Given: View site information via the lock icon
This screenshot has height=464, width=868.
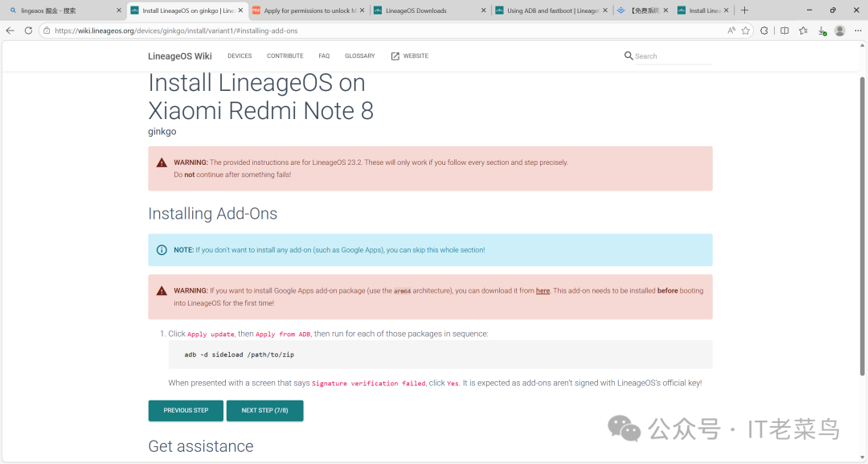Looking at the screenshot, I should tap(47, 31).
